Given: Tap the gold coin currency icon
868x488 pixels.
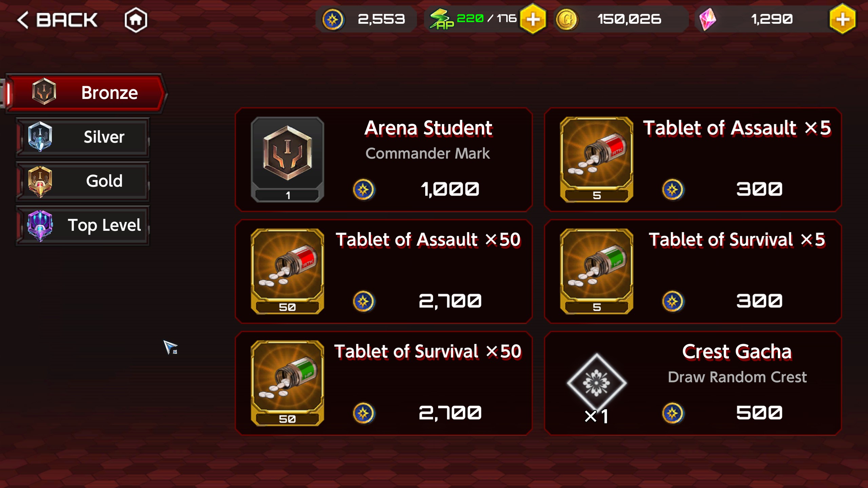Looking at the screenshot, I should [567, 19].
